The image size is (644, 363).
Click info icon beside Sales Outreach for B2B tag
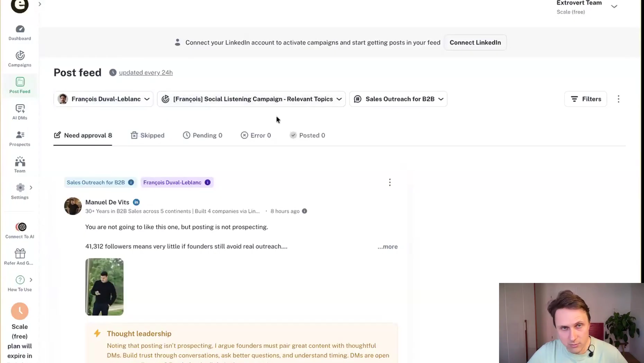pyautogui.click(x=131, y=183)
